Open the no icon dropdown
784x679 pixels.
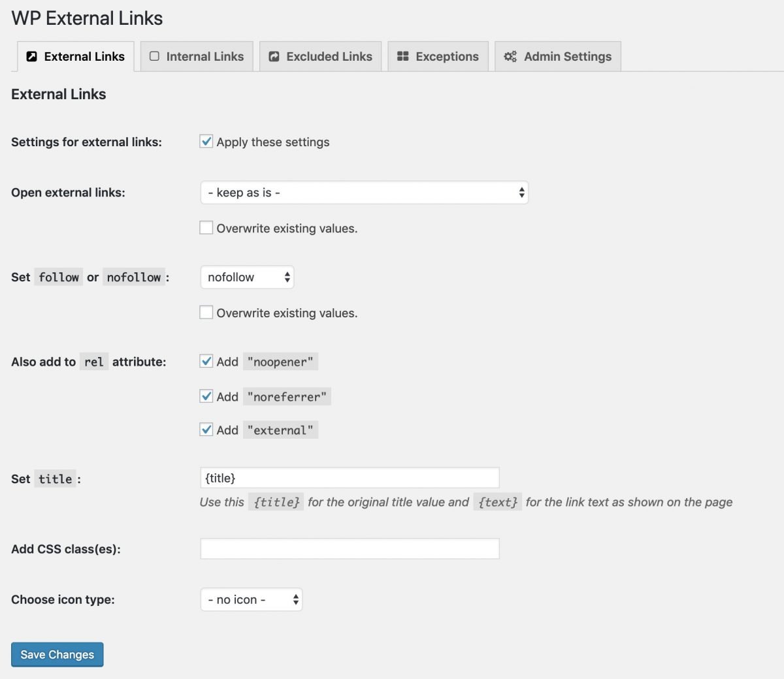pos(252,599)
